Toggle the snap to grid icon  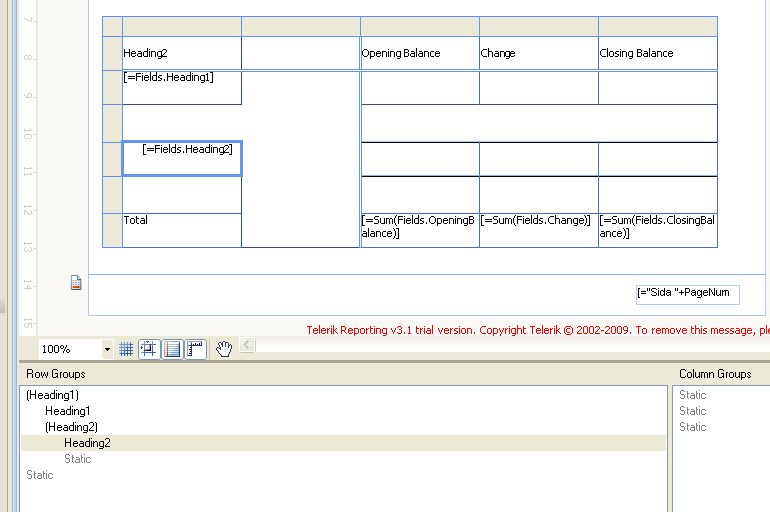point(149,349)
